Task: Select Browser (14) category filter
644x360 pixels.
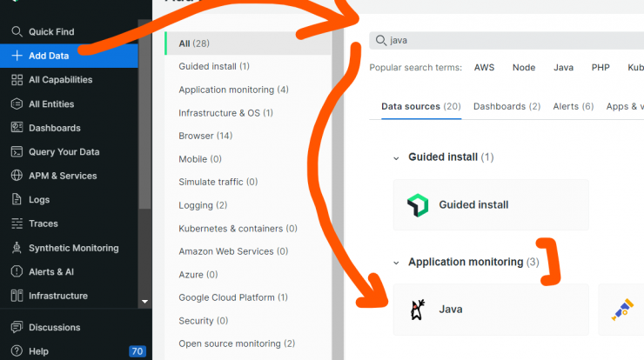Action: pyautogui.click(x=205, y=136)
